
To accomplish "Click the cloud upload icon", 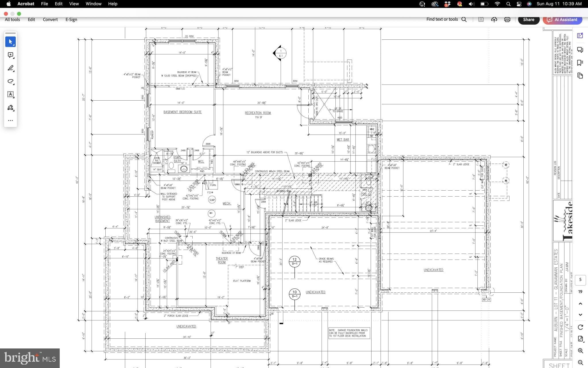I will pos(494,20).
